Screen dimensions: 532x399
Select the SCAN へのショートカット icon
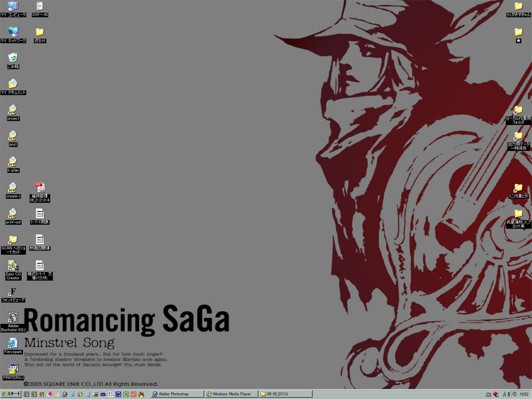pyautogui.click(x=13, y=244)
